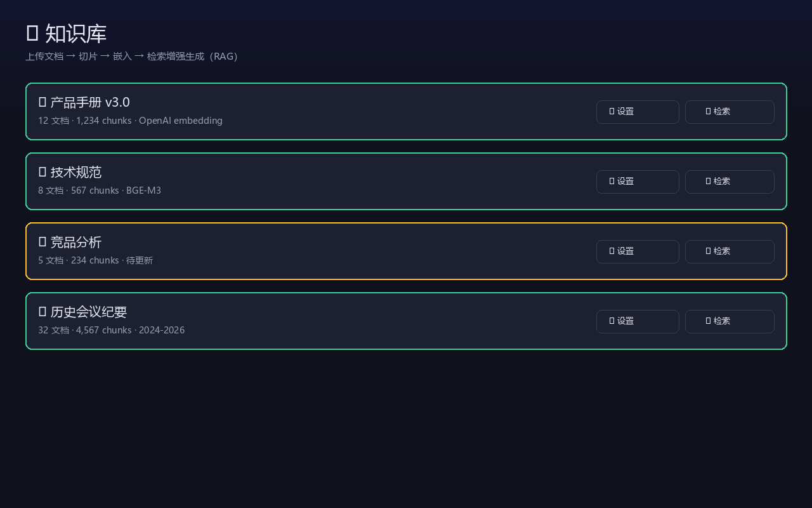Open 设置 for 历史会议纪要

[638, 321]
